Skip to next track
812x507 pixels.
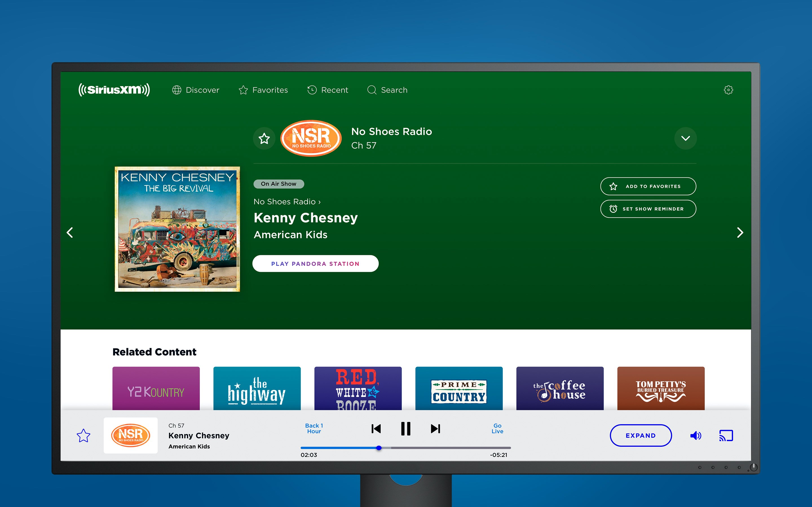coord(435,428)
